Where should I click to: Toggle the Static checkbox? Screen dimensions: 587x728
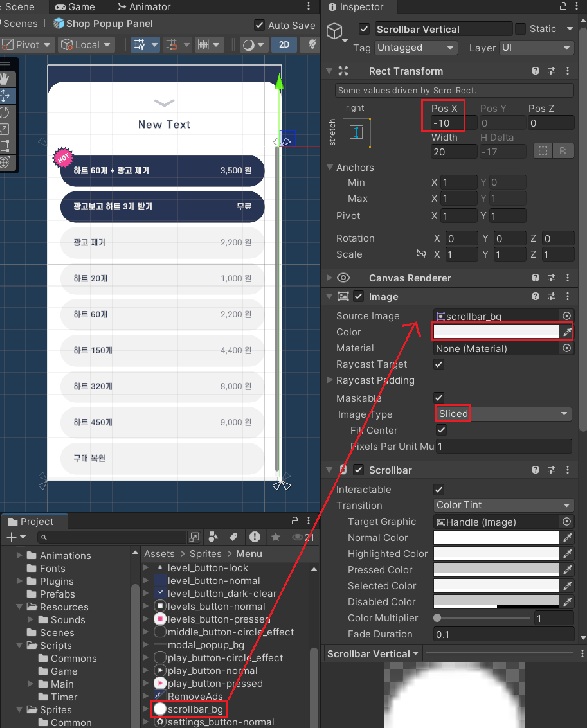521,29
